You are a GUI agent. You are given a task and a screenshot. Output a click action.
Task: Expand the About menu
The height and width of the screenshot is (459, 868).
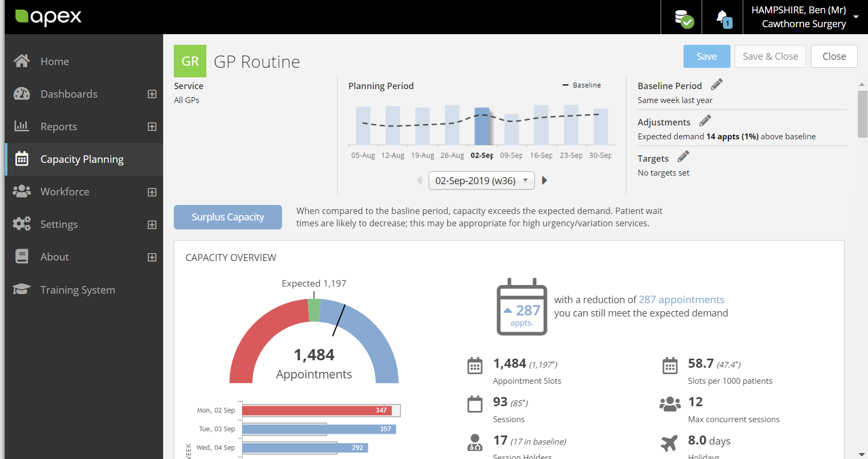click(x=152, y=257)
